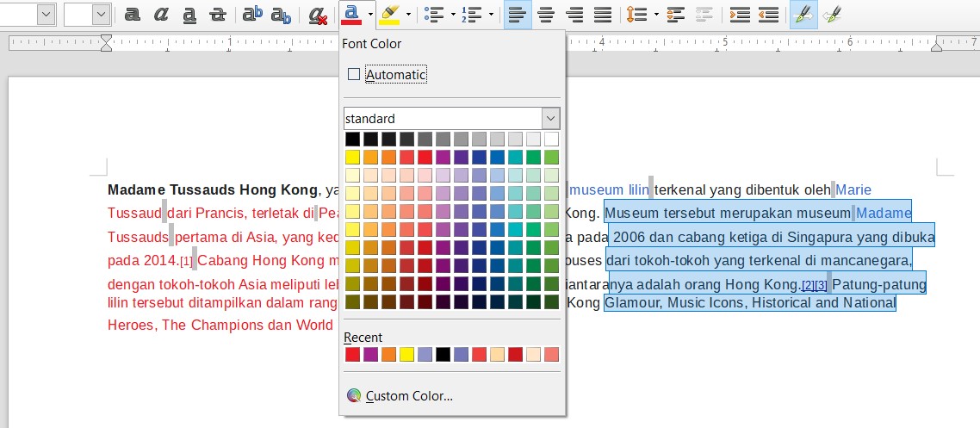This screenshot has width=980, height=428.
Task: Click Decrease Paragraph Spacing icon
Action: pos(704,15)
